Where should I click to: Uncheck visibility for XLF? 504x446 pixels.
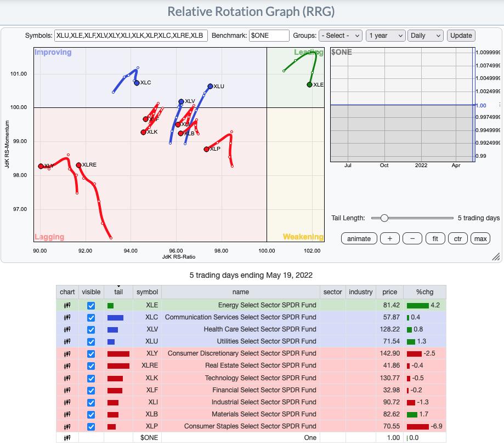pos(91,391)
